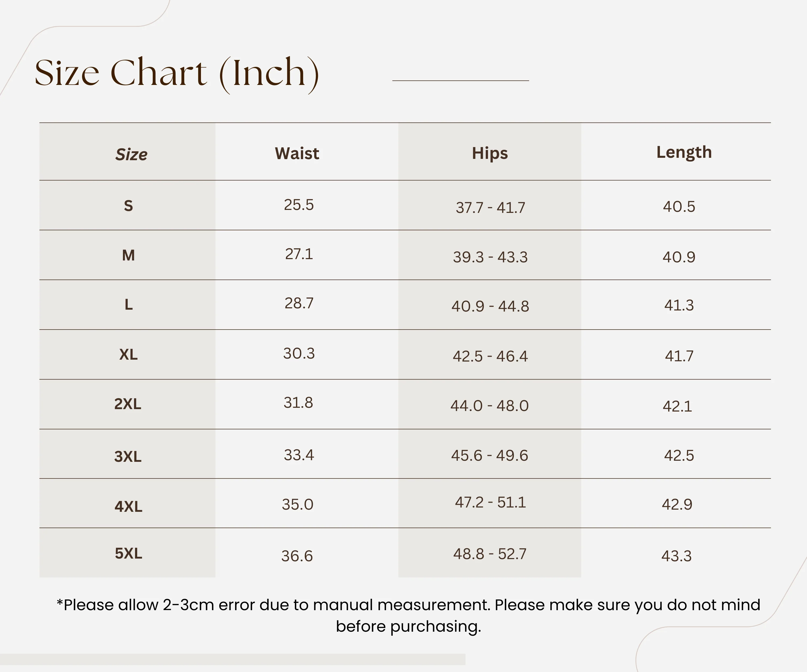Click the 28.7 waist value for L
The height and width of the screenshot is (672, 807).
click(299, 303)
